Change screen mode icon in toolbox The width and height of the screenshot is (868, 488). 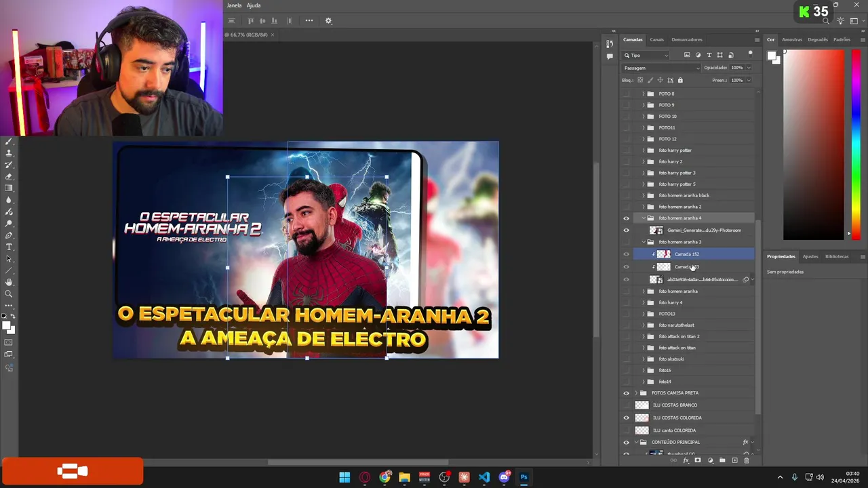coord(9,354)
